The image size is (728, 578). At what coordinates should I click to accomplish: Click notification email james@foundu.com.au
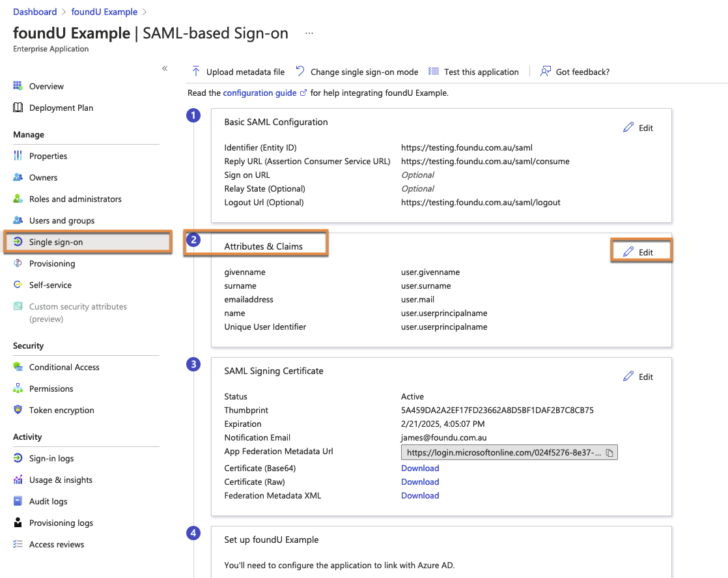[x=444, y=438]
